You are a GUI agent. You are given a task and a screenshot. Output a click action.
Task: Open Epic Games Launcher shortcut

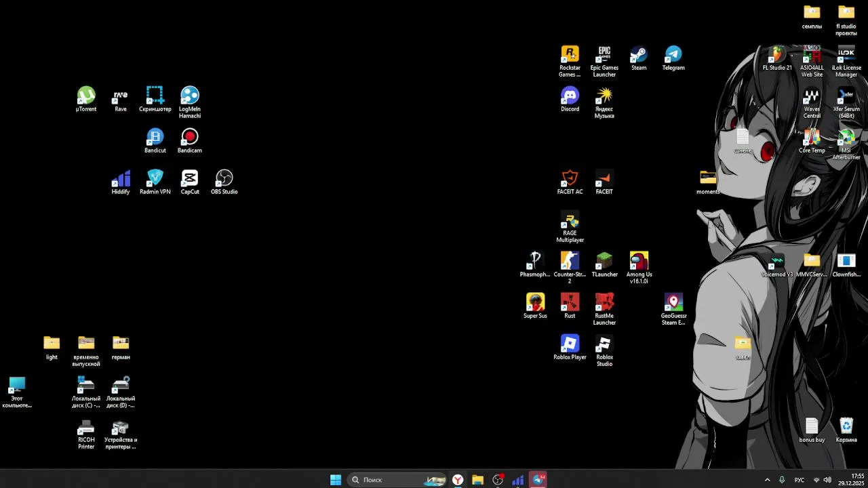[x=604, y=61]
